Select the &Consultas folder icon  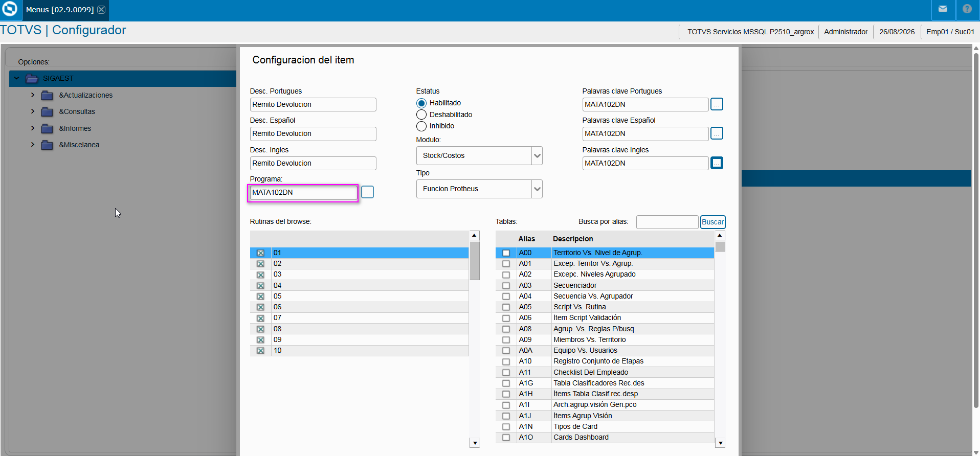pos(47,111)
